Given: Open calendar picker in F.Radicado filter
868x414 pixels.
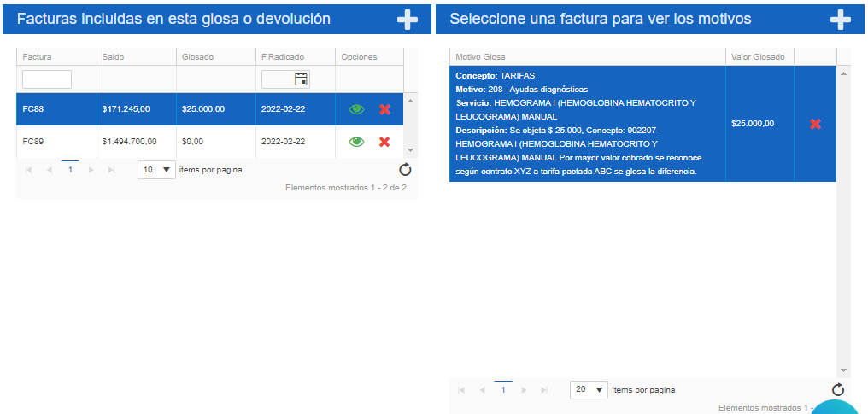Looking at the screenshot, I should 301,79.
